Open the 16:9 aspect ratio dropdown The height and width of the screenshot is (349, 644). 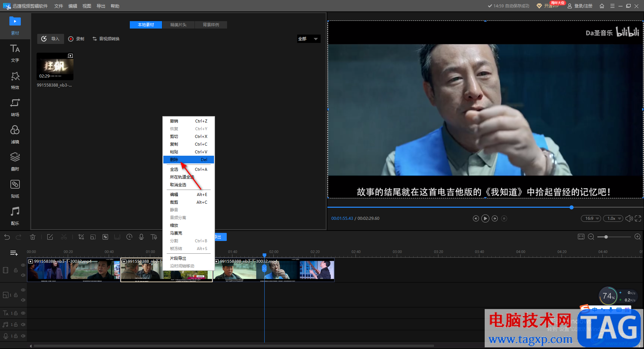[x=591, y=218]
